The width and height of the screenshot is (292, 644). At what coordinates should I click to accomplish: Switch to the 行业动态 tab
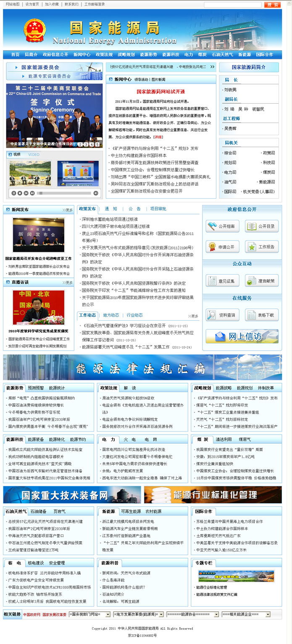click(x=134, y=315)
